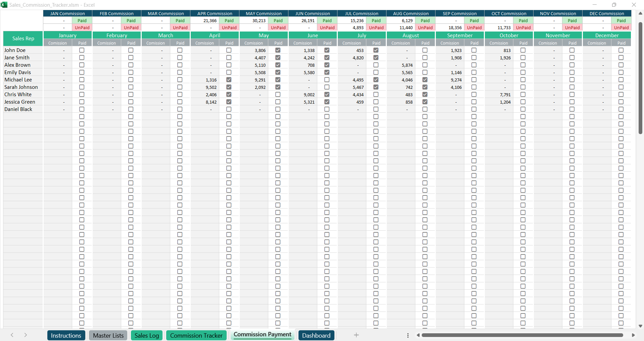Click the vertical scrollbar up arrow
This screenshot has width=644, height=341.
pyautogui.click(x=640, y=13)
